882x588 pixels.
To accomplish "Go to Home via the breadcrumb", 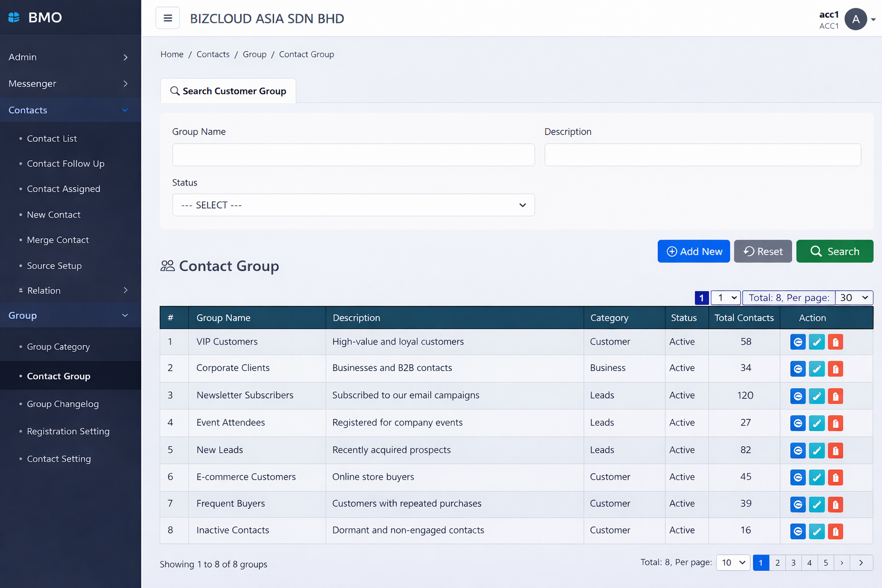I will point(172,54).
